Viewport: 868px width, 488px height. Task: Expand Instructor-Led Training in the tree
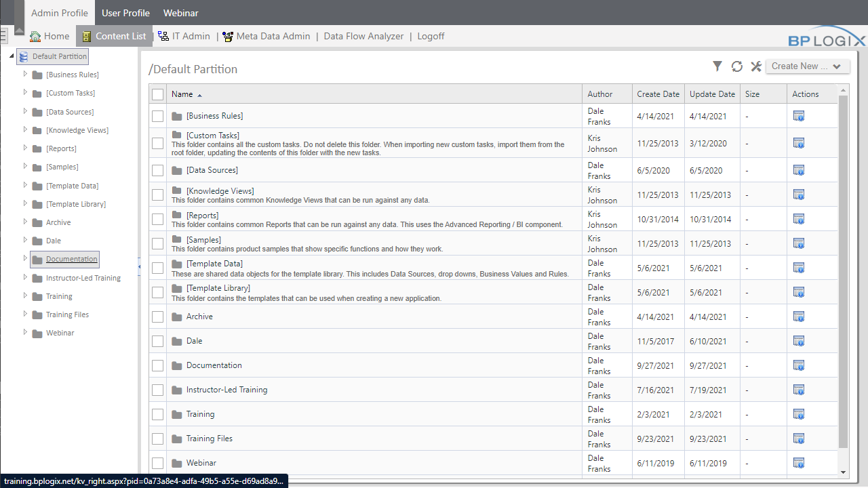[25, 277]
